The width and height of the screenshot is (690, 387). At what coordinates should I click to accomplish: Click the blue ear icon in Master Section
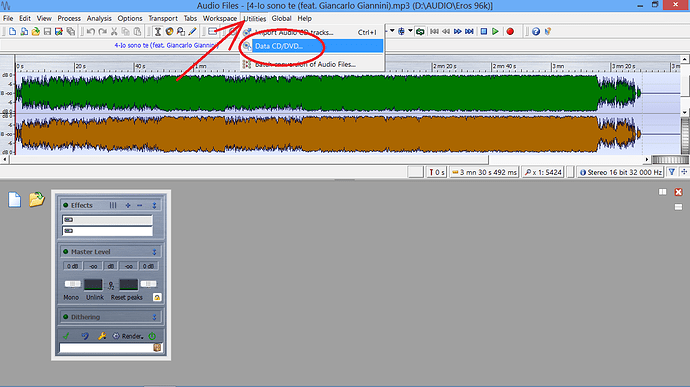(x=84, y=336)
